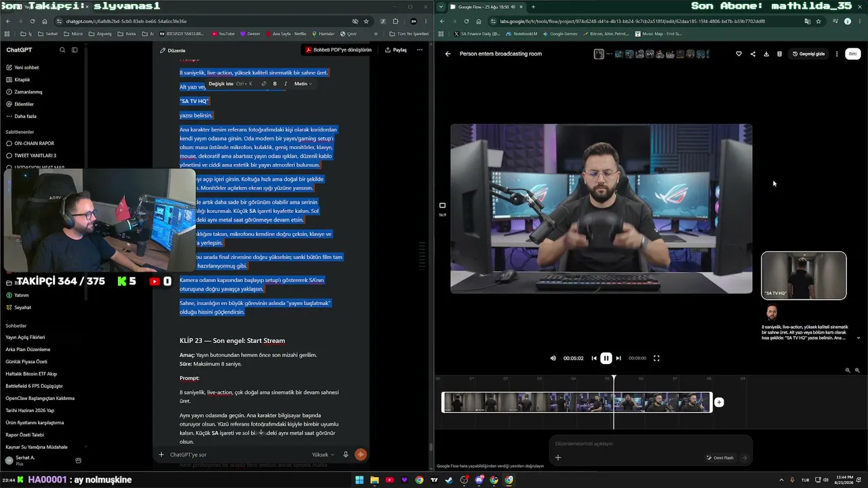This screenshot has width=868, height=488.
Task: Open the Metin style dropdown
Action: (303, 83)
